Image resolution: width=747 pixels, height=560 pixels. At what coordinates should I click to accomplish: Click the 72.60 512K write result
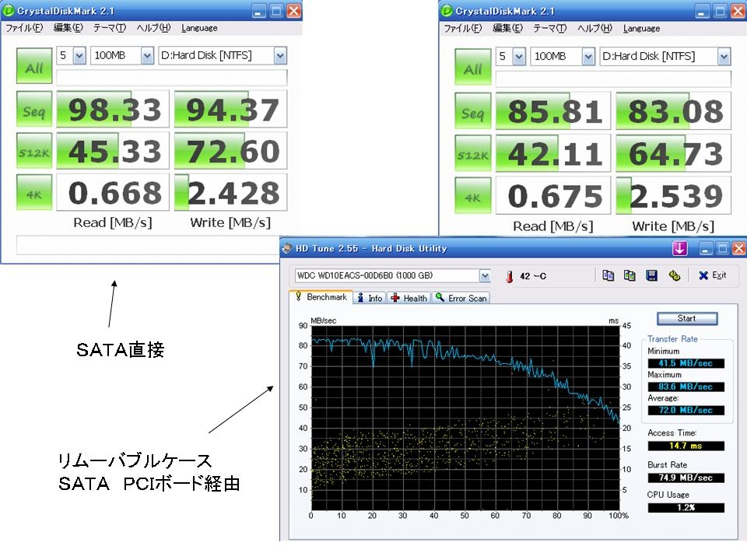point(231,150)
